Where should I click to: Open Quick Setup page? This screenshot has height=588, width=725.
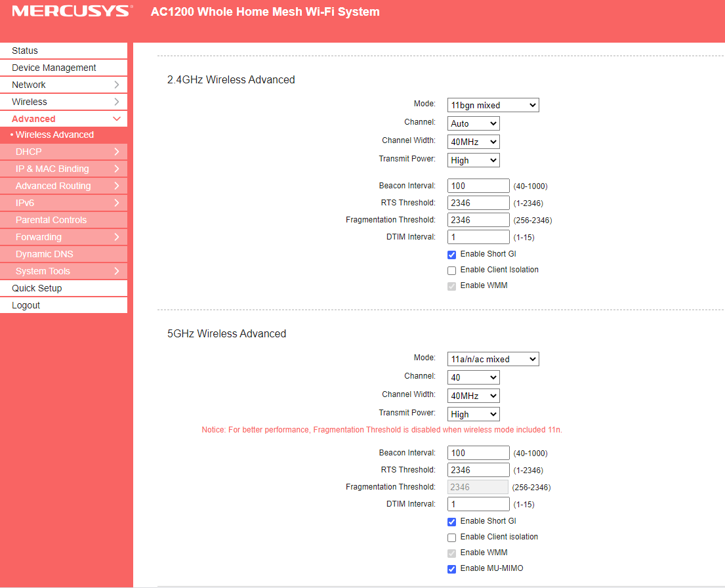pos(64,288)
